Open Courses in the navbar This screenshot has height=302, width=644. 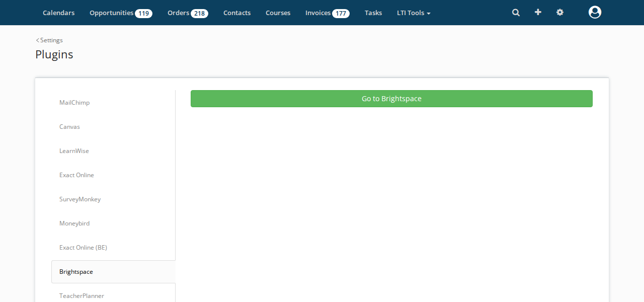pyautogui.click(x=278, y=13)
